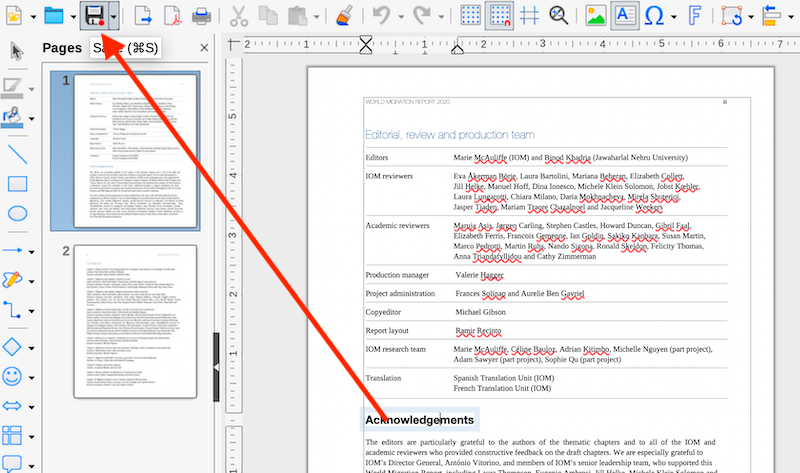The width and height of the screenshot is (800, 473).
Task: Click the Acknowledgements heading text
Action: 419,420
